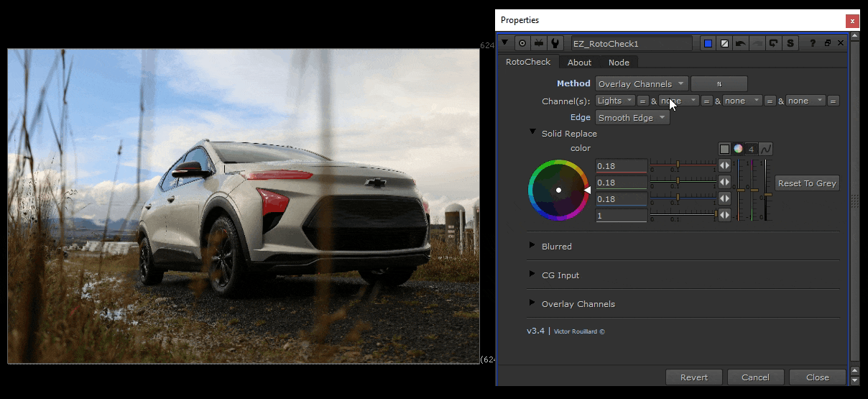Image resolution: width=868 pixels, height=399 pixels.
Task: Click the float panel icon in header
Action: point(828,43)
